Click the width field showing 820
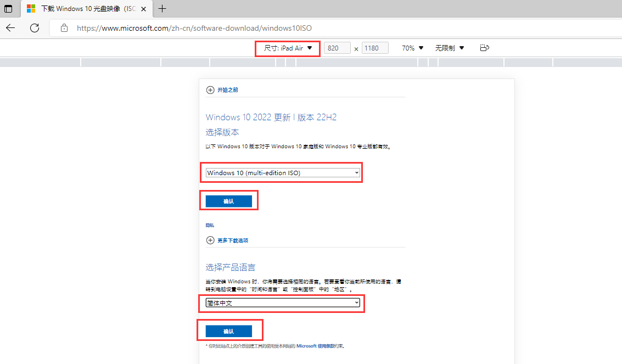Viewport: 622px width, 364px height. (x=337, y=48)
